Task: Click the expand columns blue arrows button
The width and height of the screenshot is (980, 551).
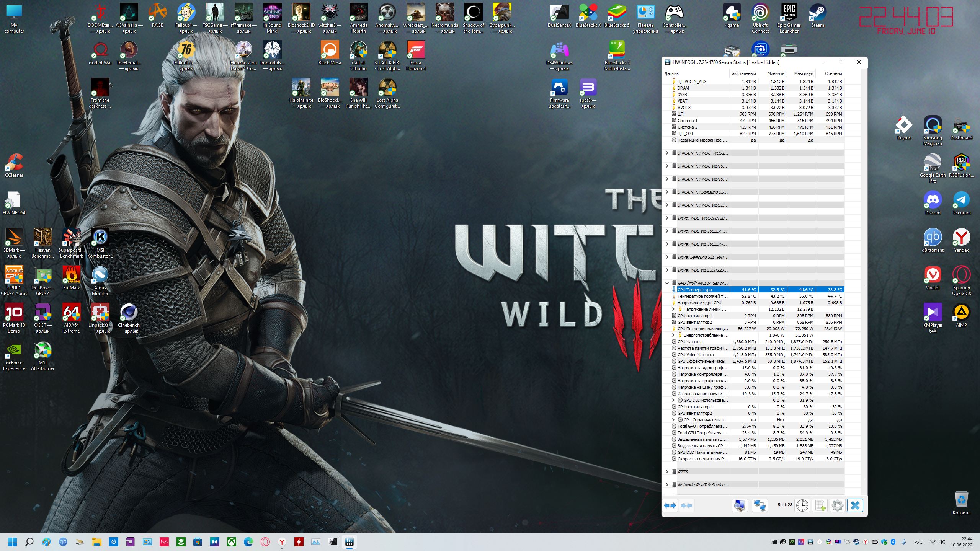Action: pyautogui.click(x=670, y=505)
